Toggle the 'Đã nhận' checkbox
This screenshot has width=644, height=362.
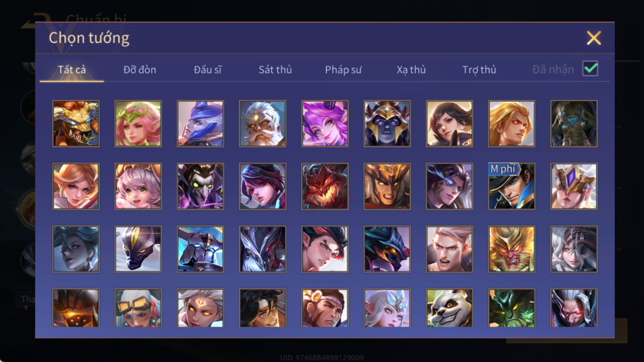pyautogui.click(x=590, y=68)
